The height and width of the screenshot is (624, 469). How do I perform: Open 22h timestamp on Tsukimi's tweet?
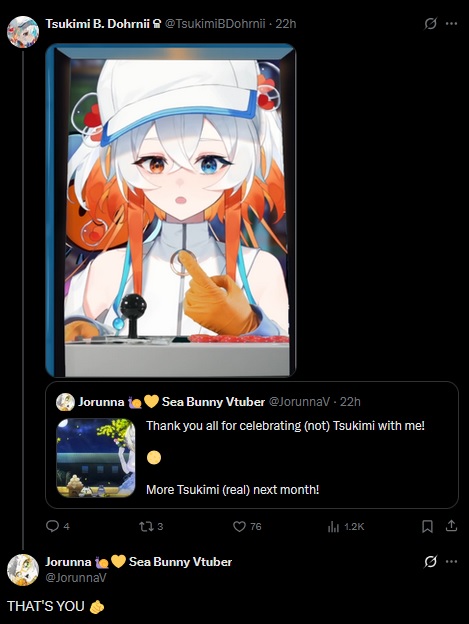tap(286, 24)
